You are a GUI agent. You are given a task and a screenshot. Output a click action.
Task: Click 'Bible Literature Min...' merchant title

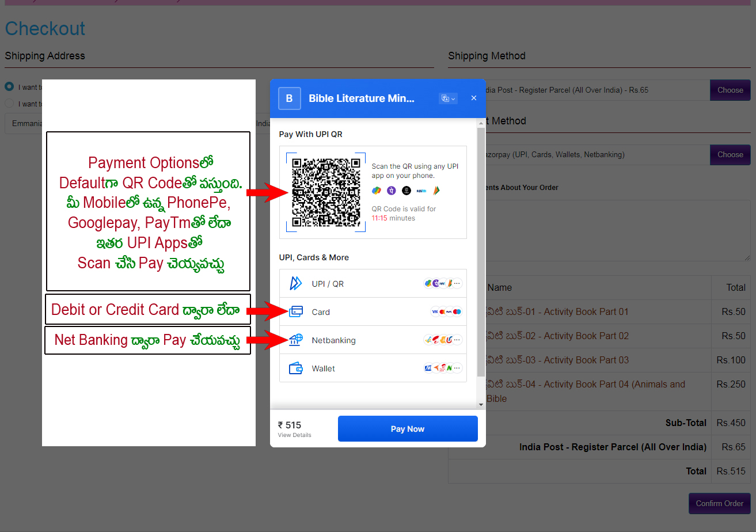(x=362, y=98)
